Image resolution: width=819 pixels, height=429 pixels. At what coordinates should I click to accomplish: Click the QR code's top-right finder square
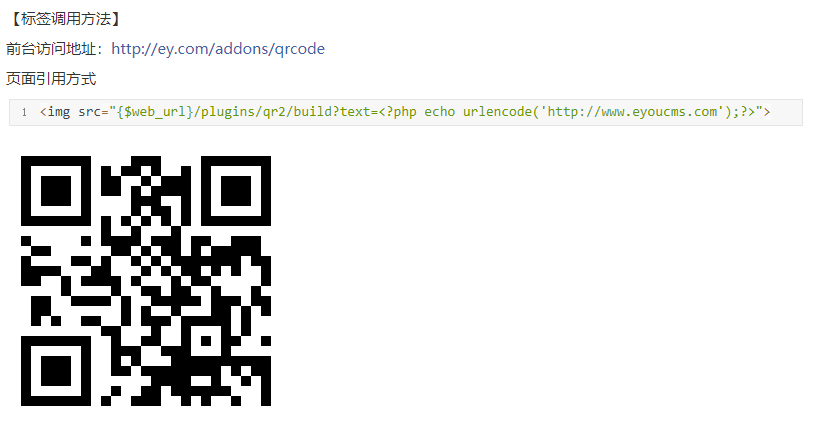(x=236, y=191)
